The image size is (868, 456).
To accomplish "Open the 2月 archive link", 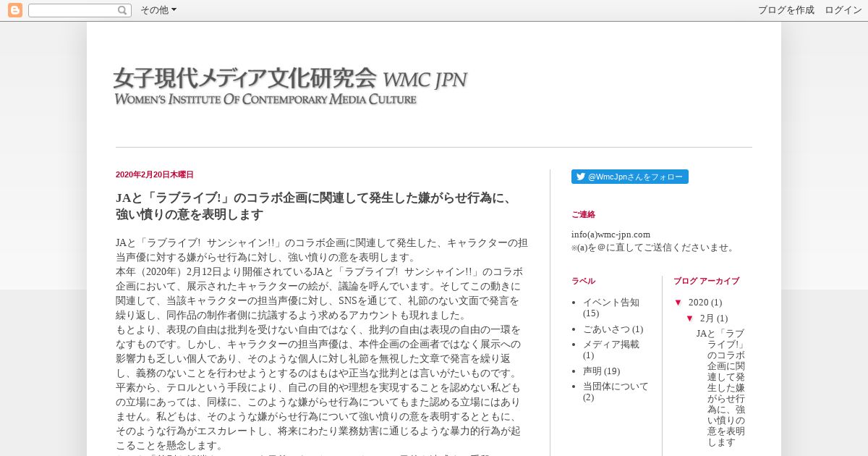I will (x=706, y=318).
